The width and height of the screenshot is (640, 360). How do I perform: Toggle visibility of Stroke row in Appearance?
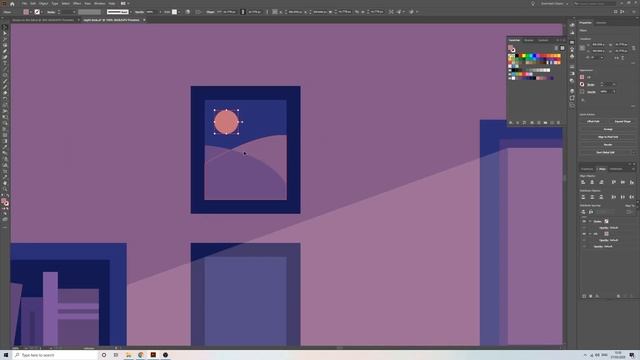(x=584, y=221)
